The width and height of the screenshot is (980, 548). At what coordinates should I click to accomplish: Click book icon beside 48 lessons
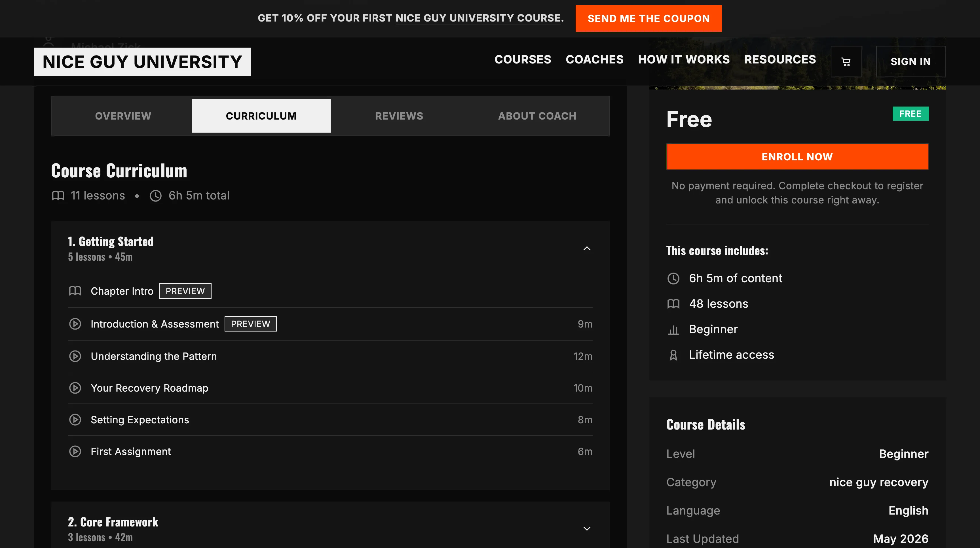point(673,304)
